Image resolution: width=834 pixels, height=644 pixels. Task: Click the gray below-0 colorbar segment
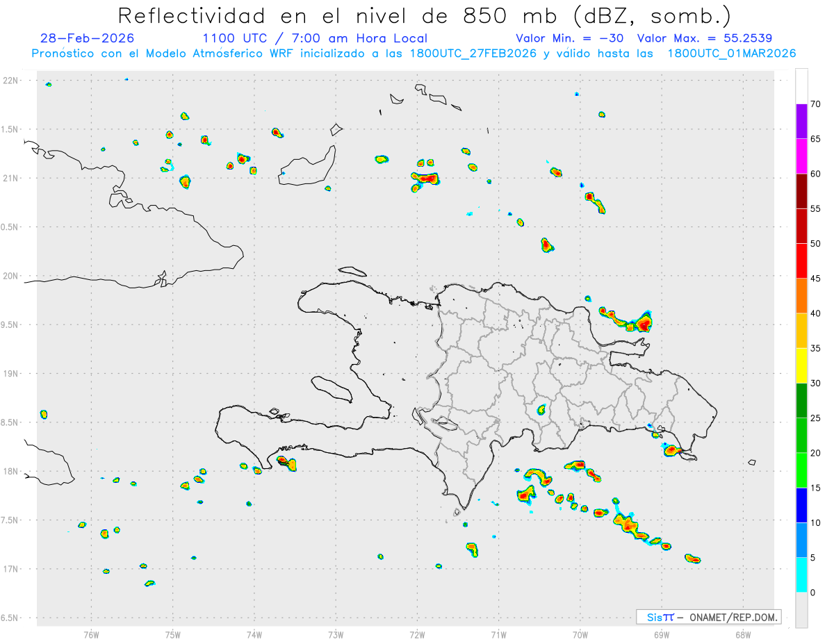click(801, 610)
